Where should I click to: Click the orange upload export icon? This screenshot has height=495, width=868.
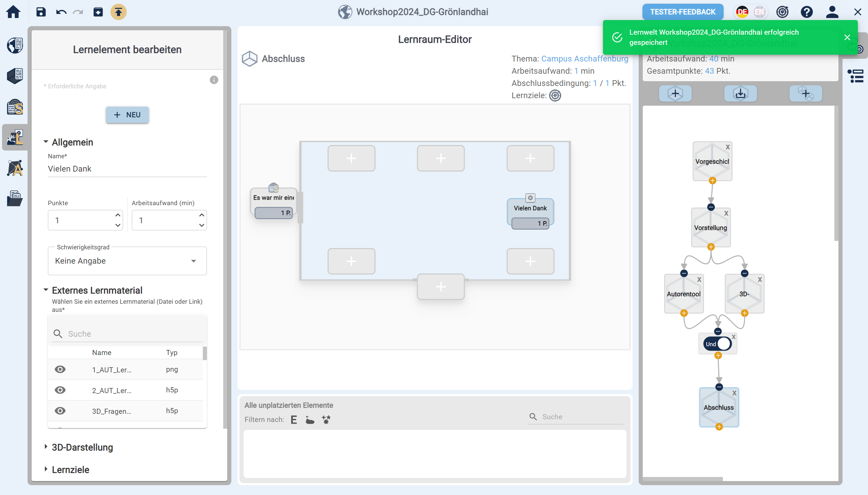click(x=118, y=12)
